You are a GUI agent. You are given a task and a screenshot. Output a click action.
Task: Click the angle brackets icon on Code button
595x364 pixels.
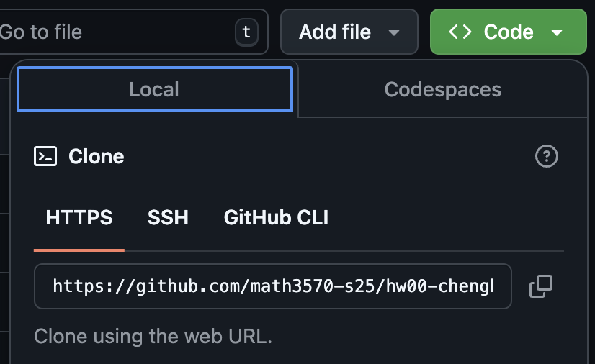460,32
